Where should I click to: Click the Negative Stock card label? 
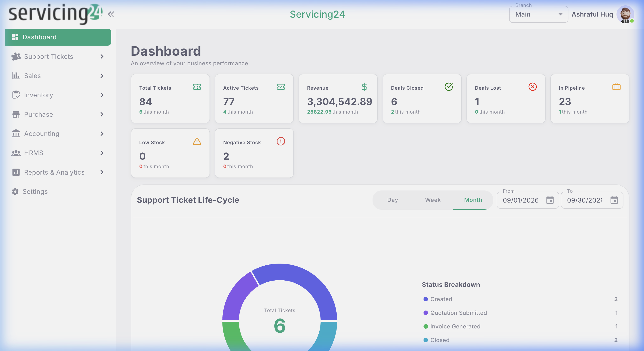pyautogui.click(x=242, y=142)
